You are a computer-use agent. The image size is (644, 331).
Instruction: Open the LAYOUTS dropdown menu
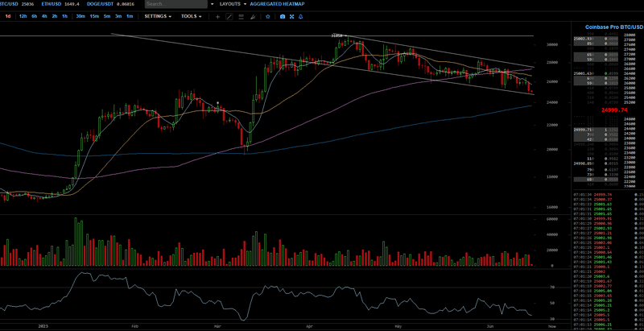[233, 4]
